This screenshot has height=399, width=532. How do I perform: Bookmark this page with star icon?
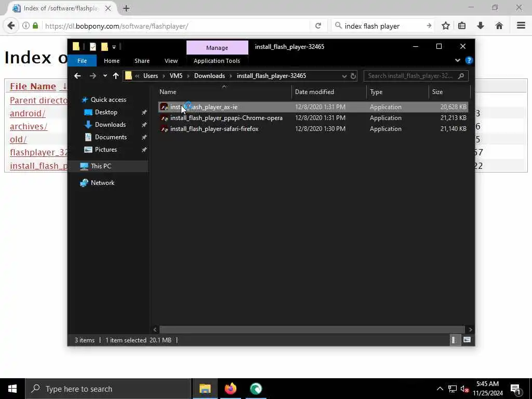(x=445, y=26)
